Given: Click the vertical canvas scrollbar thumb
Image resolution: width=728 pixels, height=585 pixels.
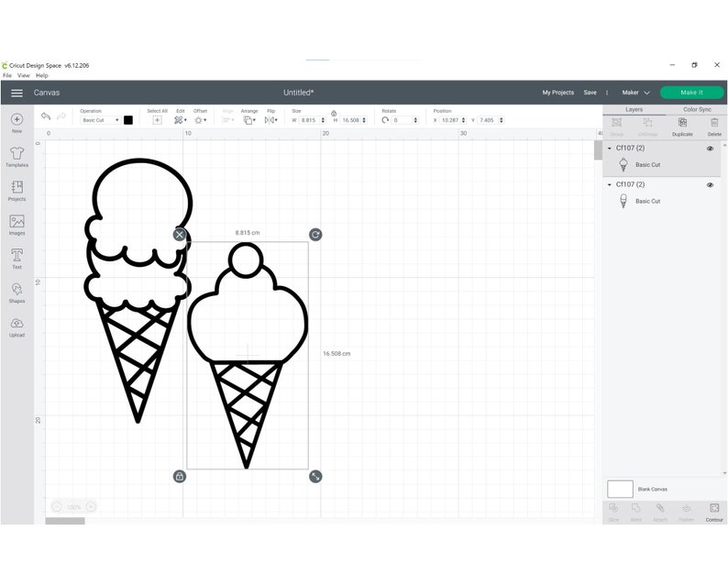Looking at the screenshot, I should (598, 150).
